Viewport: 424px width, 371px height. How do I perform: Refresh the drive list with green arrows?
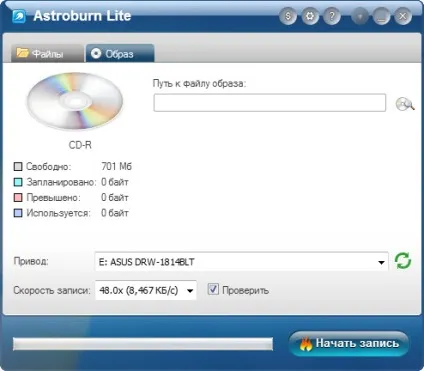pos(403,261)
